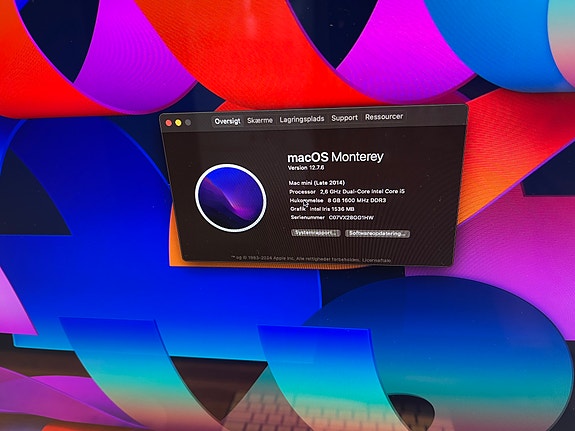
Task: Minimize window with the yellow button
Action: tap(178, 123)
